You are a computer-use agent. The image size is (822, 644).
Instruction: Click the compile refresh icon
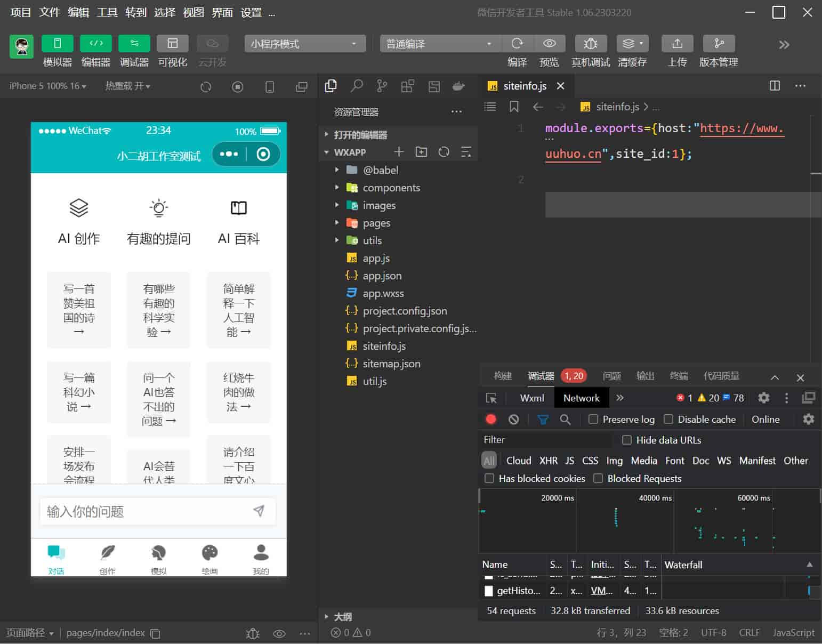click(x=517, y=44)
